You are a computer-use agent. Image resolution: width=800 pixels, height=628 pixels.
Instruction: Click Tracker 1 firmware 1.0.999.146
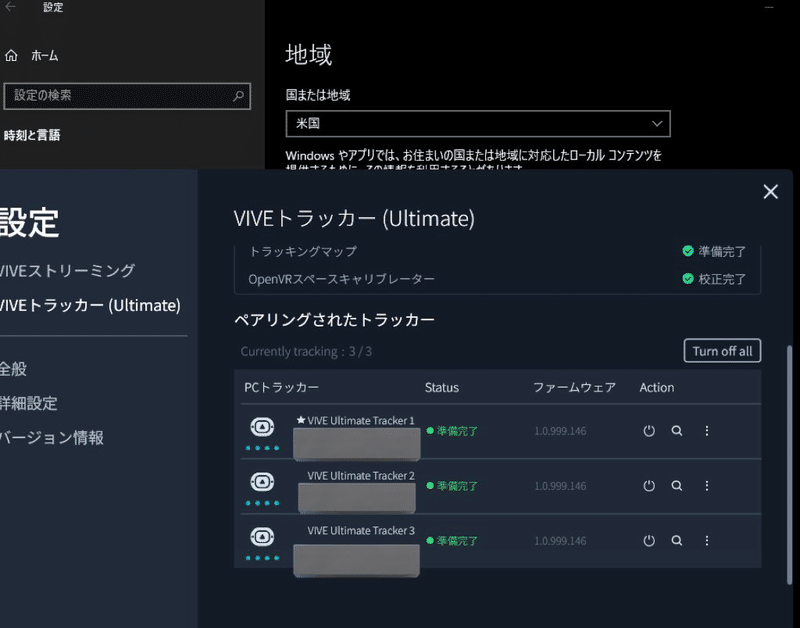point(560,431)
